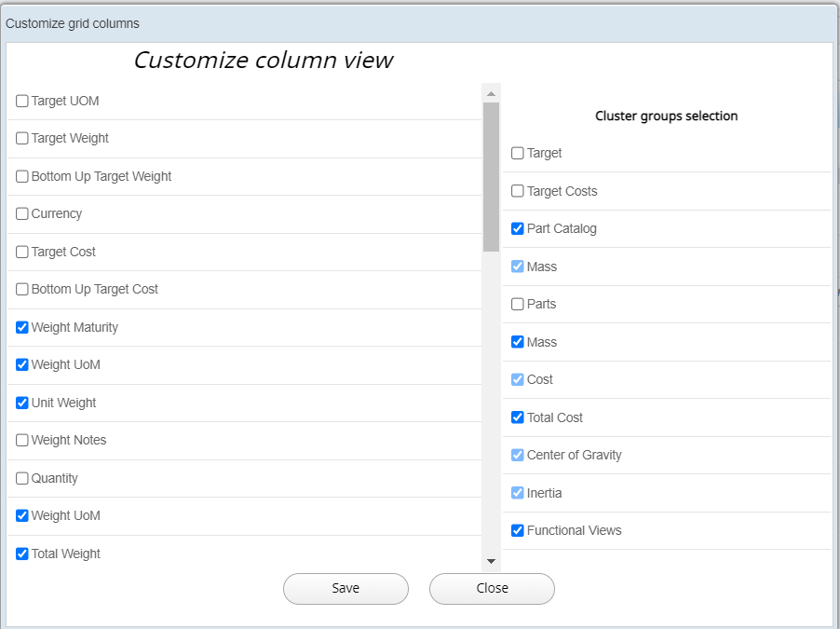Viewport: 840px width, 629px height.
Task: Select the Target Costs cluster group
Action: tap(518, 191)
